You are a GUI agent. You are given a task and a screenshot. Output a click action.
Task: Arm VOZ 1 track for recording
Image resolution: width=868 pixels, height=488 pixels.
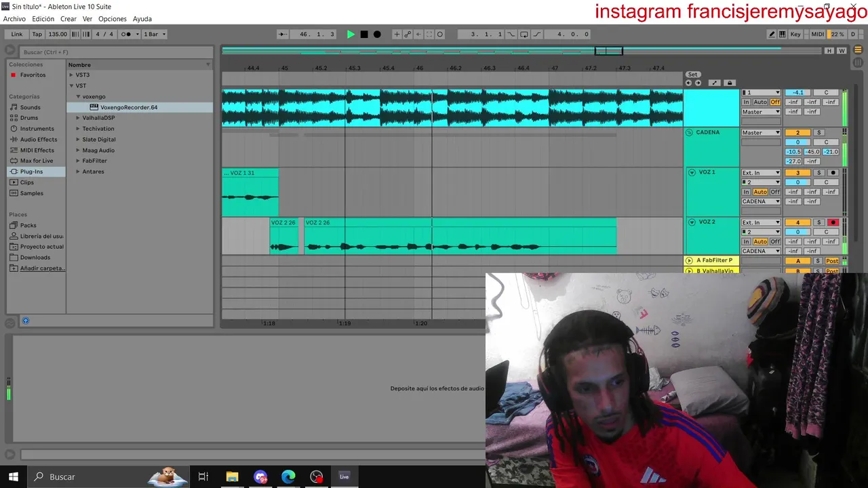tap(833, 173)
